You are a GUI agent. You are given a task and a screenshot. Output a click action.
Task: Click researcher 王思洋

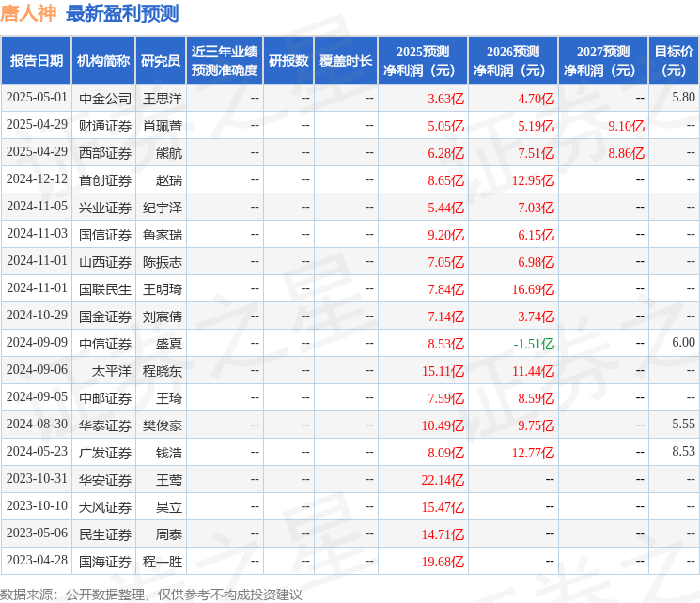(x=163, y=99)
